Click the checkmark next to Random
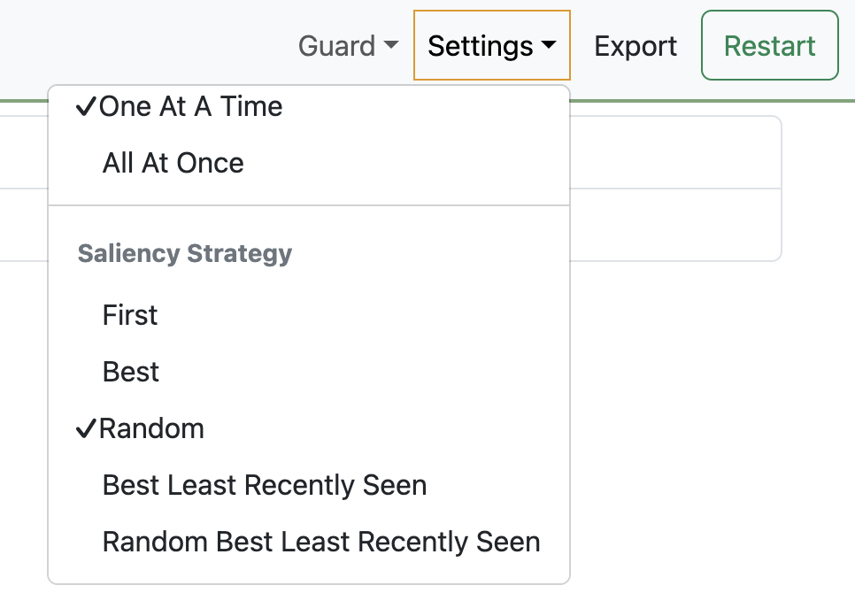 [x=87, y=429]
